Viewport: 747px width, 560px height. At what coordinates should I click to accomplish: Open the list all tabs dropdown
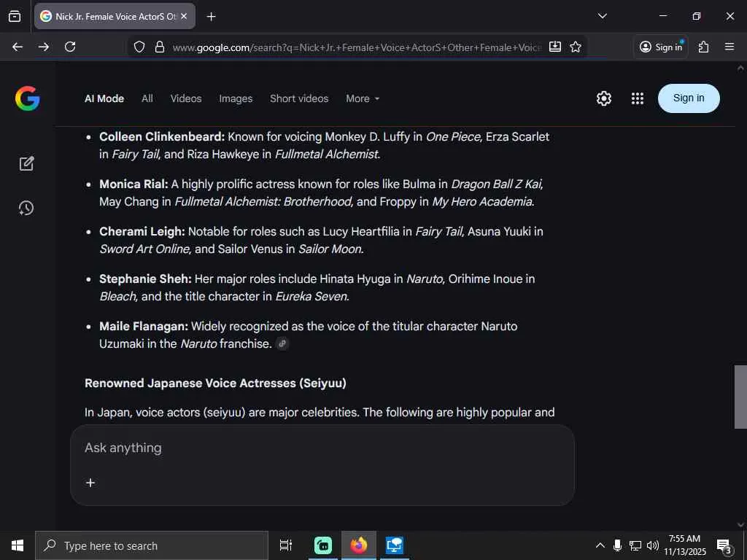click(602, 16)
